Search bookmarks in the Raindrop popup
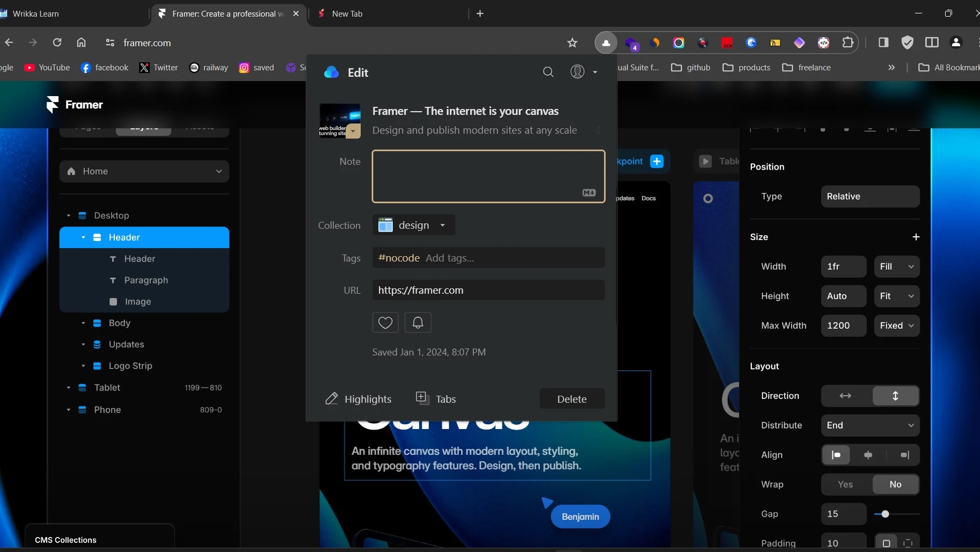The image size is (980, 552). coord(548,72)
